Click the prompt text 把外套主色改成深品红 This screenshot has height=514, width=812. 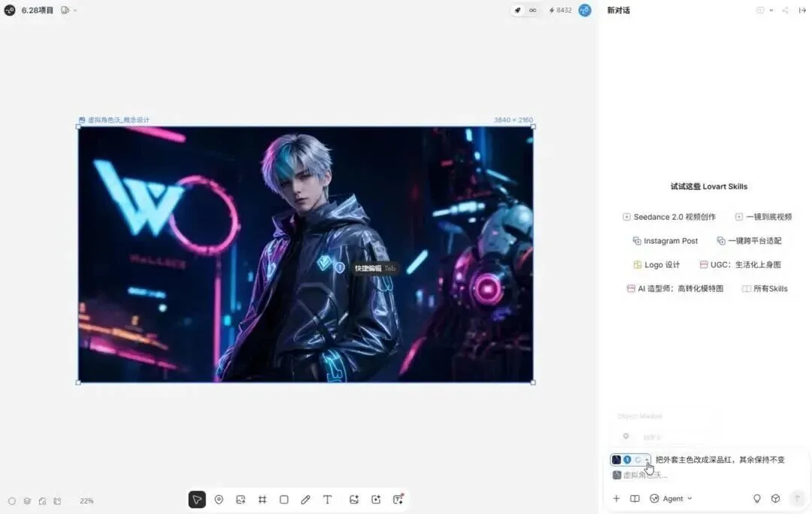pos(694,460)
